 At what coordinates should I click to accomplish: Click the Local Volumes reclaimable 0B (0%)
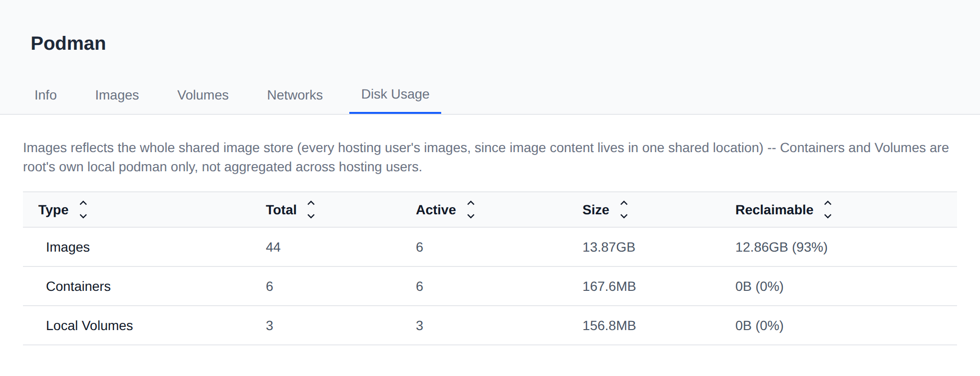[x=759, y=326]
